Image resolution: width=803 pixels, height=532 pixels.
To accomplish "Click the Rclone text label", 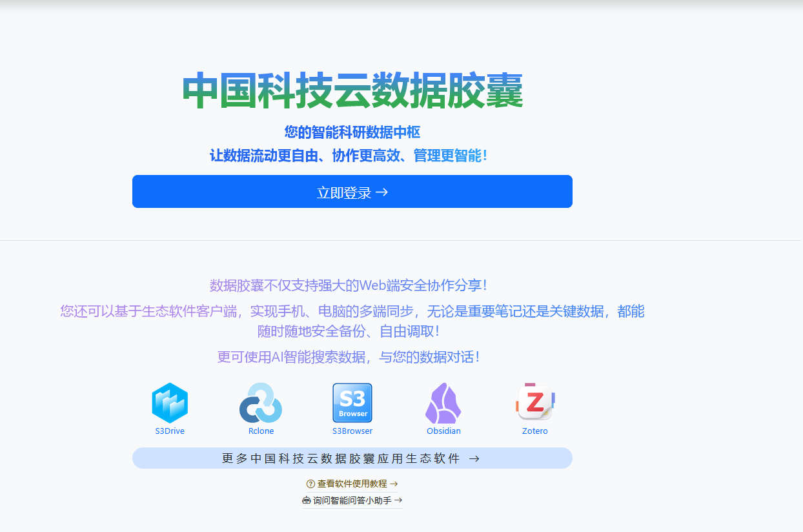I will point(261,431).
